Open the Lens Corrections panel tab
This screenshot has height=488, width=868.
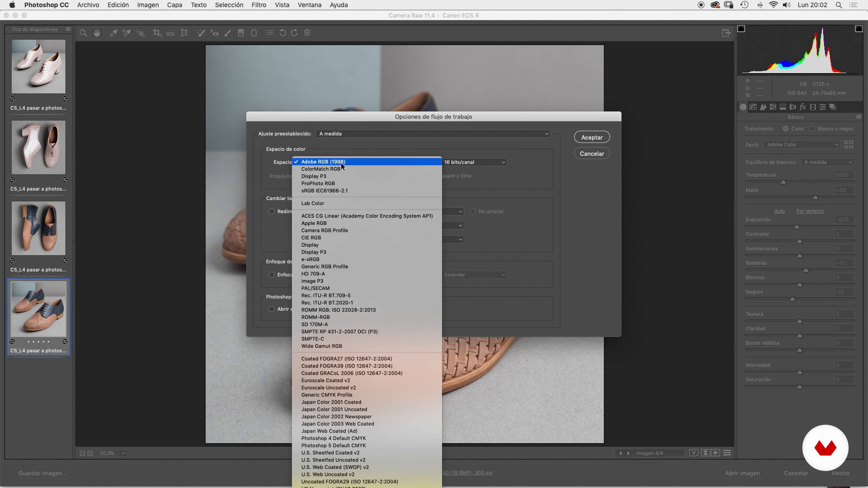coord(793,107)
